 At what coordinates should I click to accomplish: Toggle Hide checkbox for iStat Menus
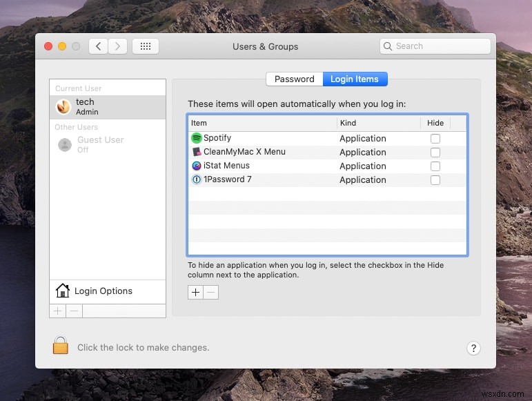[435, 166]
